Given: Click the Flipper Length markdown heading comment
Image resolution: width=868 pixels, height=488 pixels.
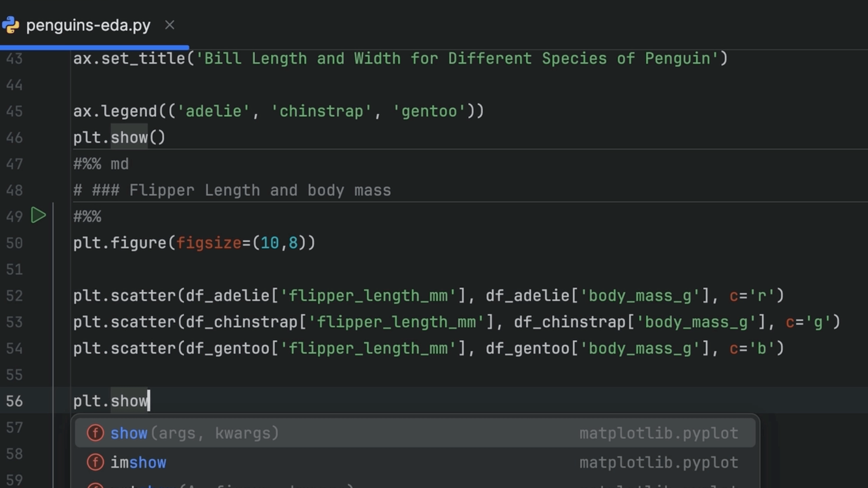Looking at the screenshot, I should click(x=233, y=190).
